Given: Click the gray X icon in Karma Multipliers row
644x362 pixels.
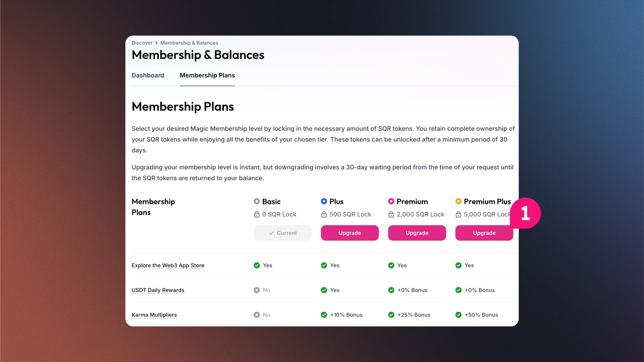Looking at the screenshot, I should pyautogui.click(x=256, y=315).
